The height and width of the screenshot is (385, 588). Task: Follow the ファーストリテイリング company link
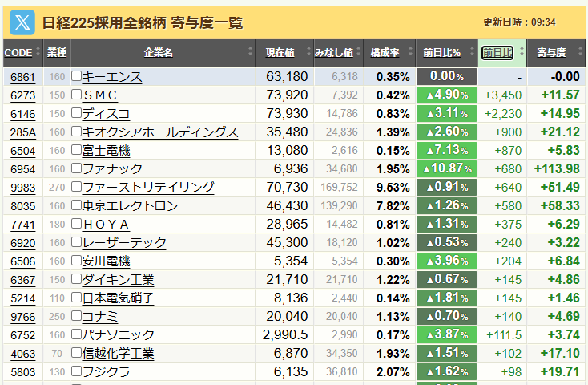148,187
